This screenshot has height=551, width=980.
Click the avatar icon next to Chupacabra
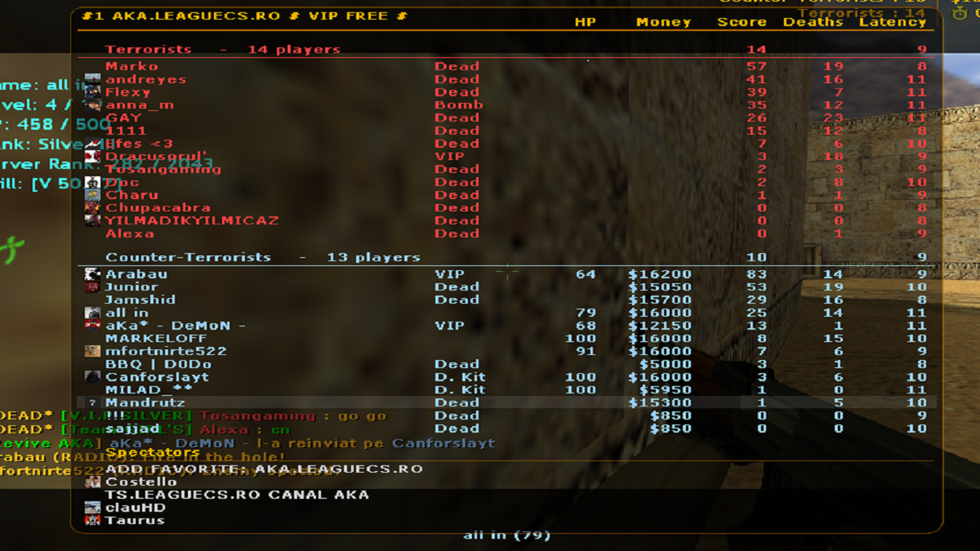point(92,208)
